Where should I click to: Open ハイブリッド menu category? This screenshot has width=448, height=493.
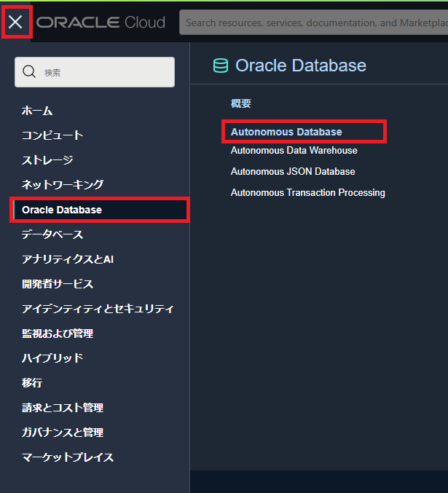(52, 358)
